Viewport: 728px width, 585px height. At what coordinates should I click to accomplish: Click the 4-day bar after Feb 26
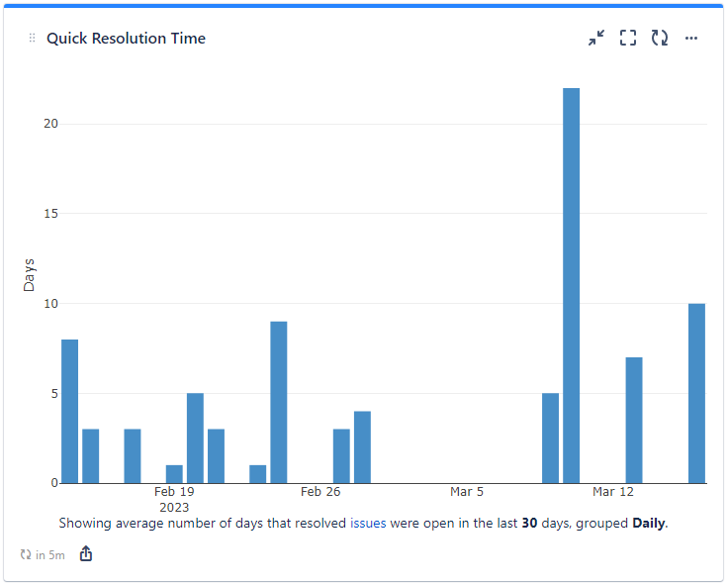(x=362, y=446)
